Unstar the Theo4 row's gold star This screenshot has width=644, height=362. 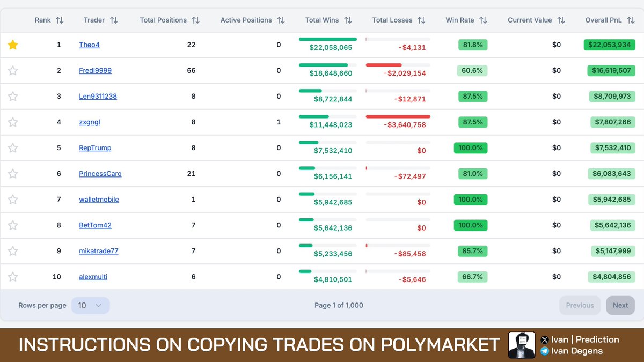tap(13, 45)
